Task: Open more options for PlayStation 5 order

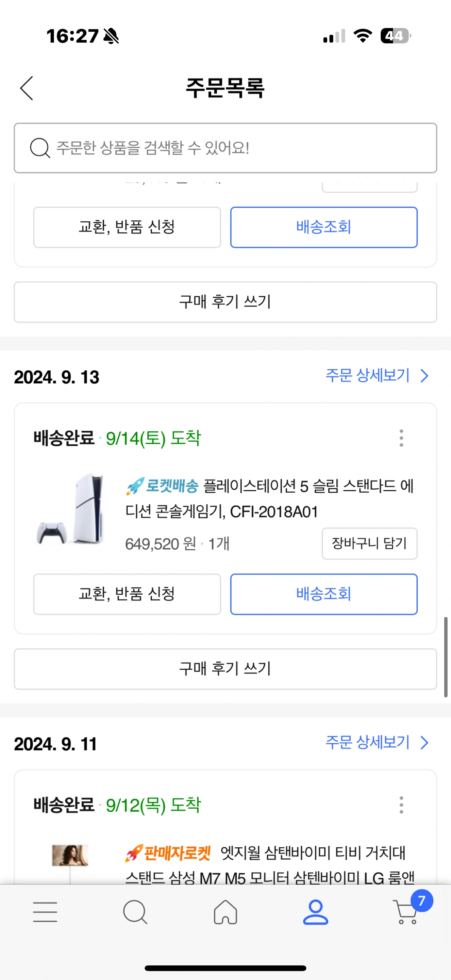Action: tap(401, 438)
